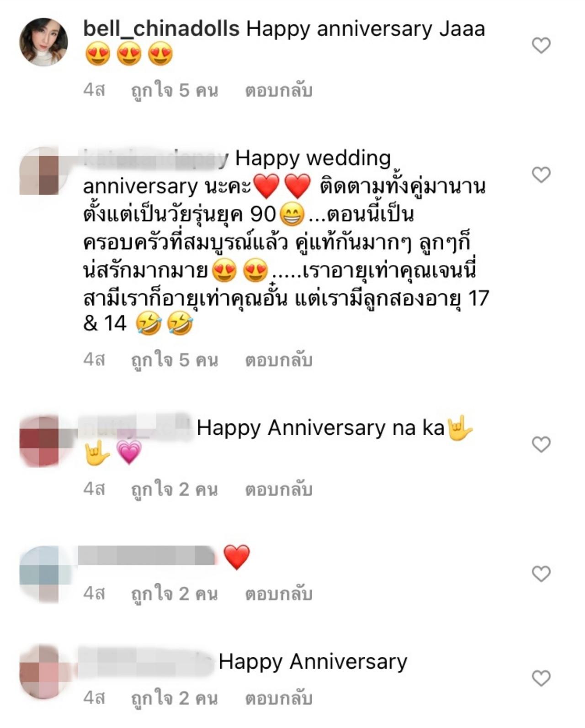View 5 likes on the wedding anniversary comment
Viewport: 585px width, 728px height.
click(175, 359)
